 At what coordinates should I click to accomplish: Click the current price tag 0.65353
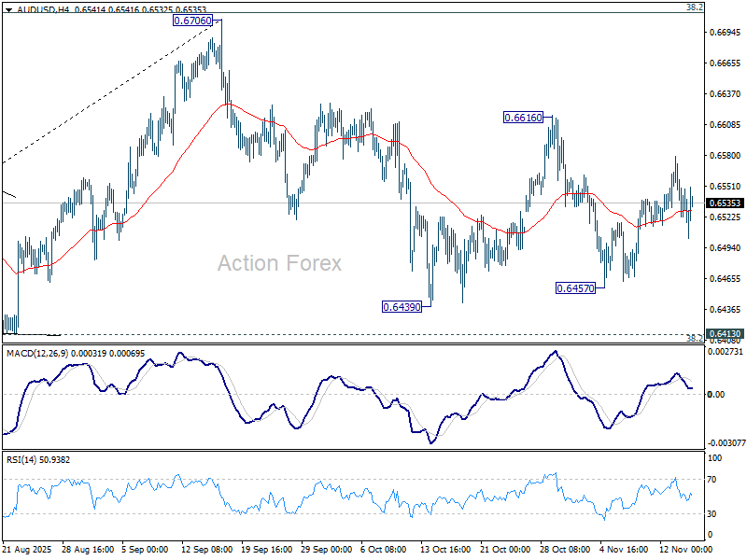725,203
